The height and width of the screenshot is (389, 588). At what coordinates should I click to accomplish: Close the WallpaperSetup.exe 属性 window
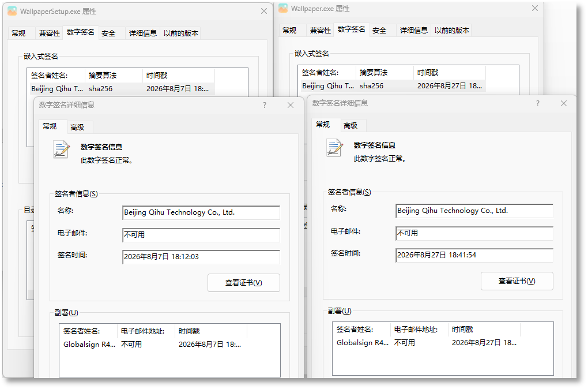tap(264, 12)
